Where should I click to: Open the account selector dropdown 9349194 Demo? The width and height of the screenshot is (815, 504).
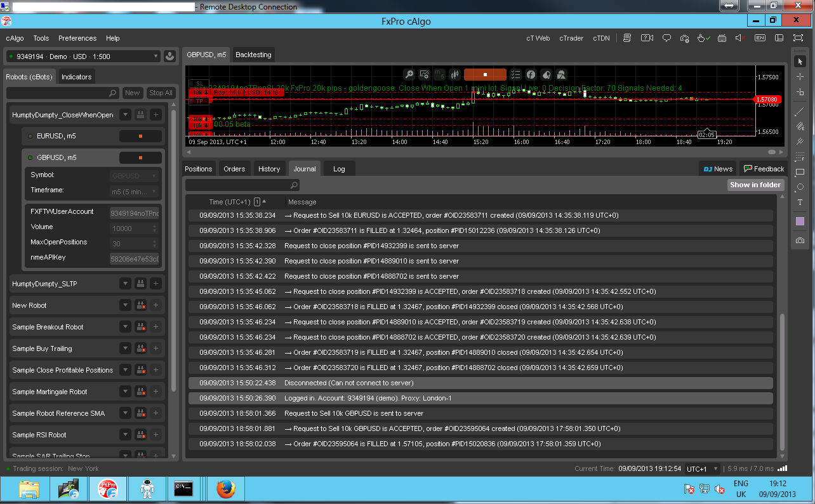[83, 56]
